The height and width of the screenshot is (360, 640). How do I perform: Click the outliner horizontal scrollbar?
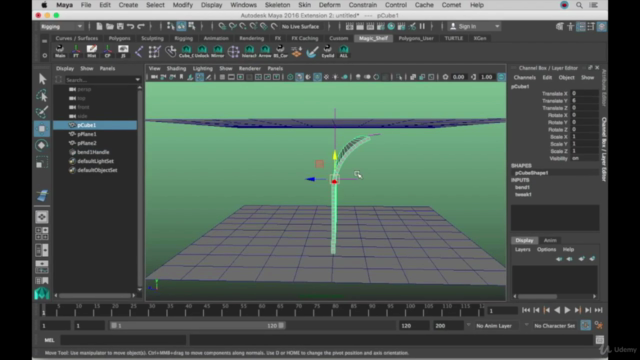coord(95,295)
